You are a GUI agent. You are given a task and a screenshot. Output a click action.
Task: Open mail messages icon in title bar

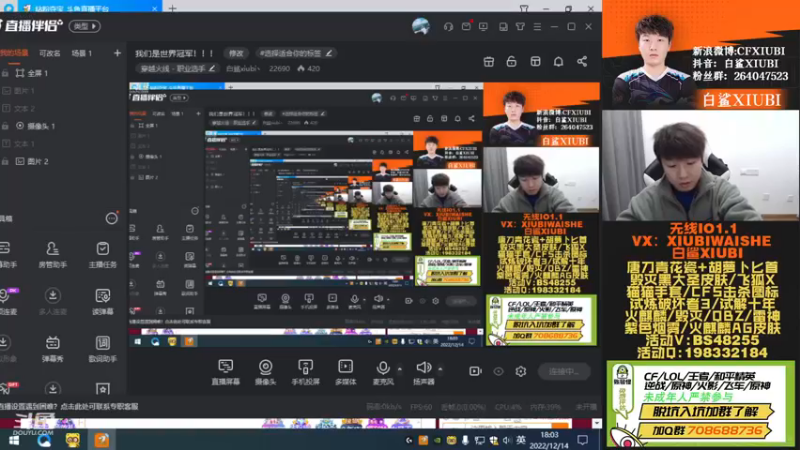pos(466,26)
